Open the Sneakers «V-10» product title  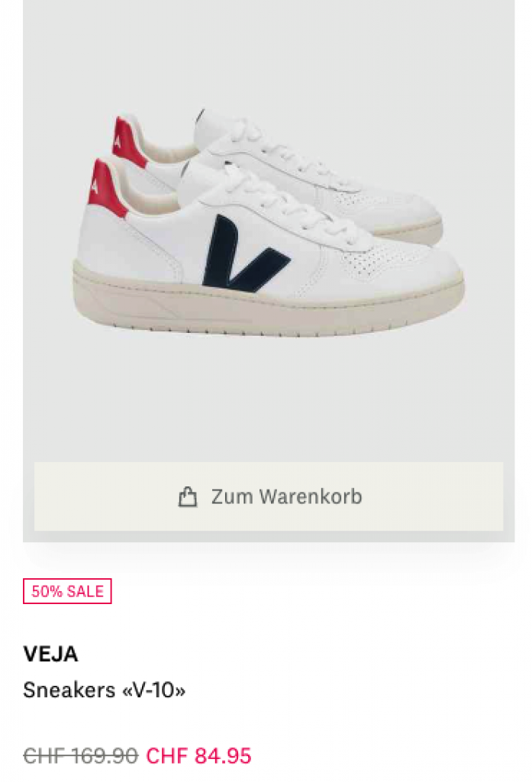(x=105, y=690)
